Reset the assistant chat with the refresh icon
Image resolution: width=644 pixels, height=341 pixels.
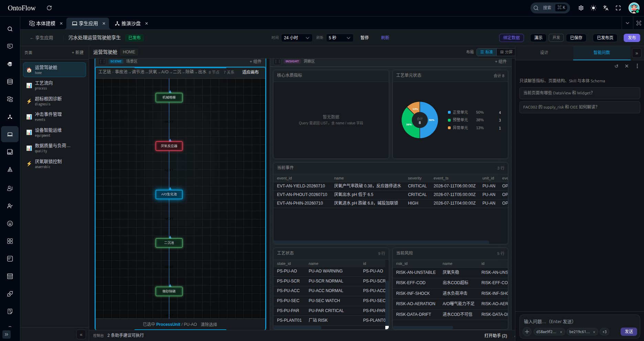coord(616,66)
